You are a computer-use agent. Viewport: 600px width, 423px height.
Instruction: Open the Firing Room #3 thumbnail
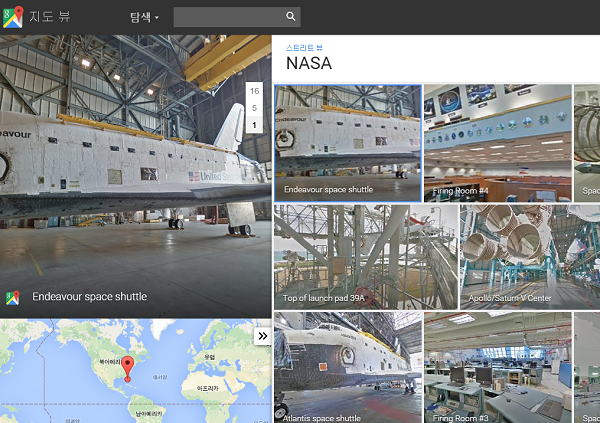tap(498, 367)
